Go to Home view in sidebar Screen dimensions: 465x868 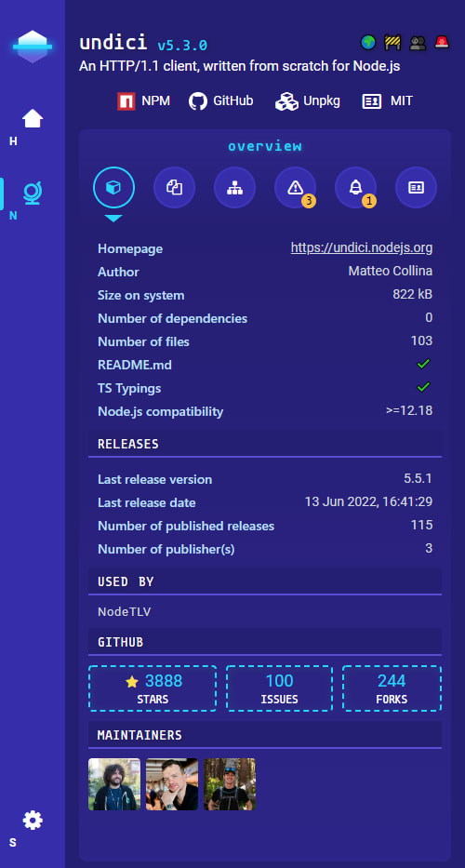(x=33, y=118)
